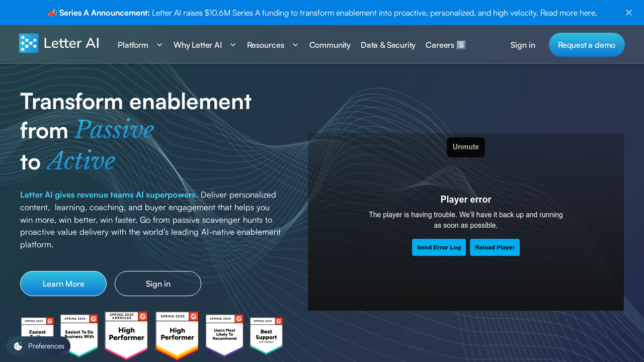Click the number 5 badge beside Careers
The image size is (644, 362).
point(461,45)
